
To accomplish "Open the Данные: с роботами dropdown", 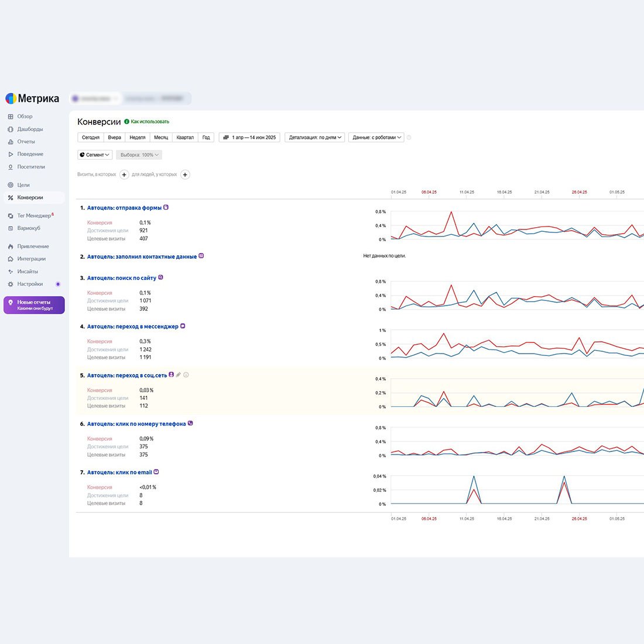I will pos(376,138).
